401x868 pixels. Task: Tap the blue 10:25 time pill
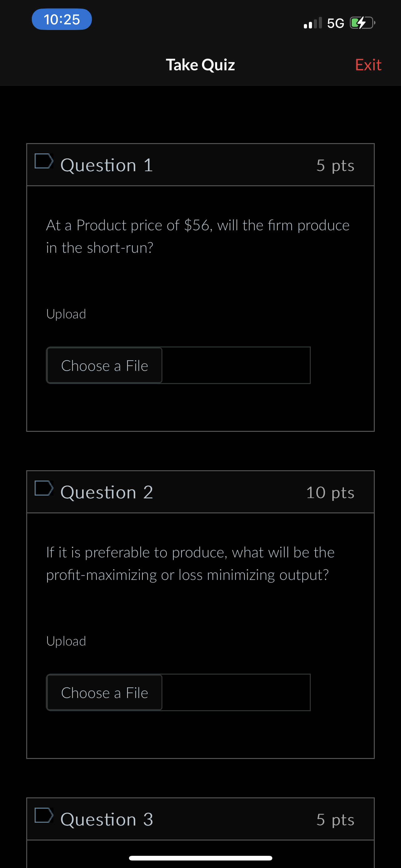coord(62,19)
